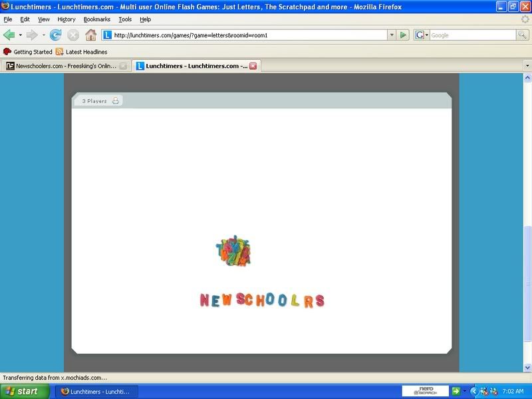Click the green Go button beside address bar
532x399 pixels.
(404, 35)
